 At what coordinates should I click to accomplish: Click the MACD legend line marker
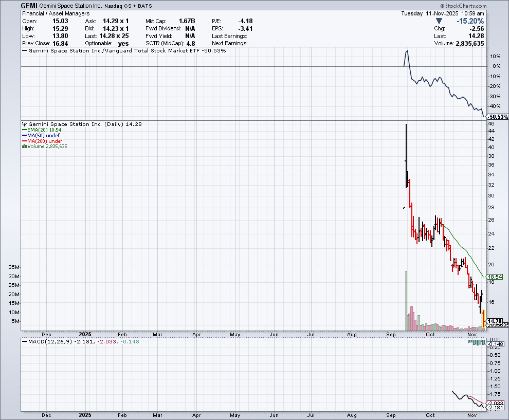[x=25, y=342]
